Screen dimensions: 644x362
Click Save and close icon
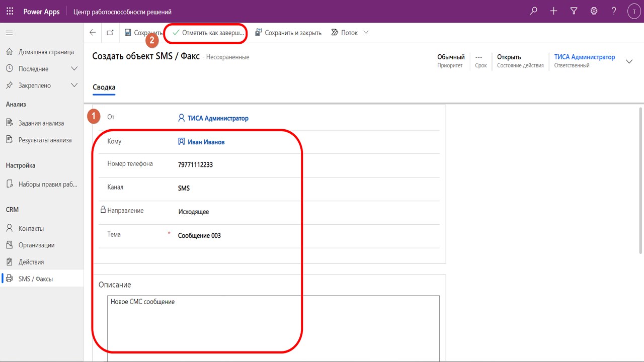click(259, 33)
